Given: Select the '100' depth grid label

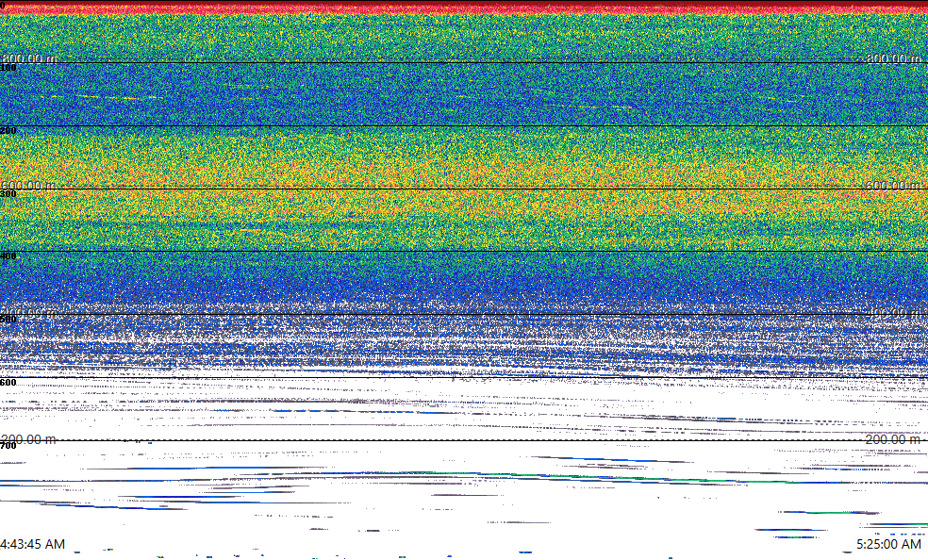Looking at the screenshot, I should [x=8, y=68].
